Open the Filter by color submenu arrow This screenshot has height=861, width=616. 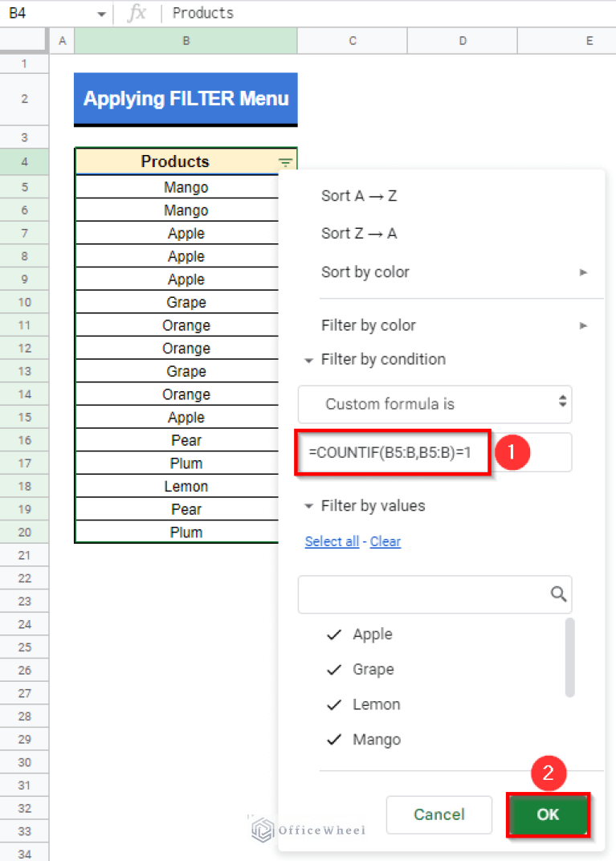point(583,325)
